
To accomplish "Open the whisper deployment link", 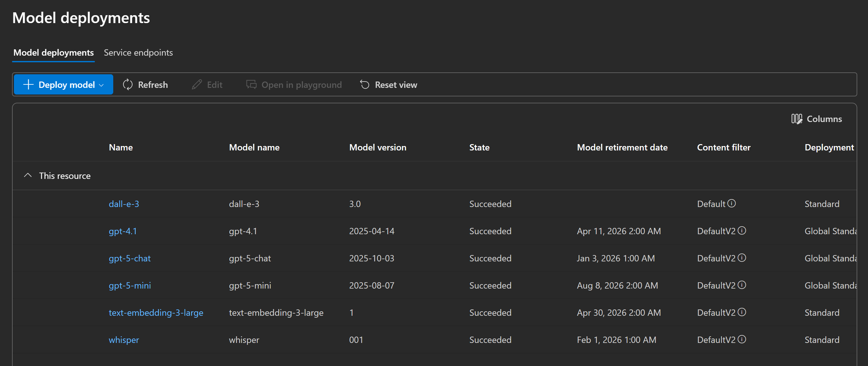I will pos(124,340).
